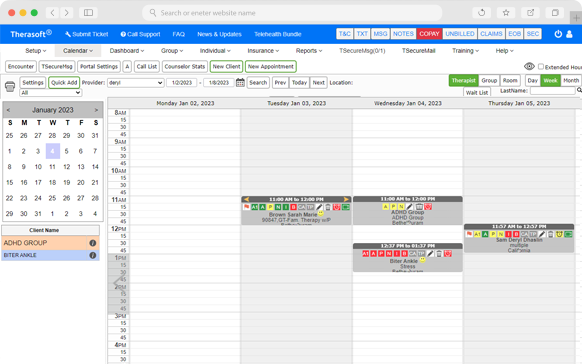The image size is (582, 364).
Task: Click the LastName search input field
Action: coord(553,91)
